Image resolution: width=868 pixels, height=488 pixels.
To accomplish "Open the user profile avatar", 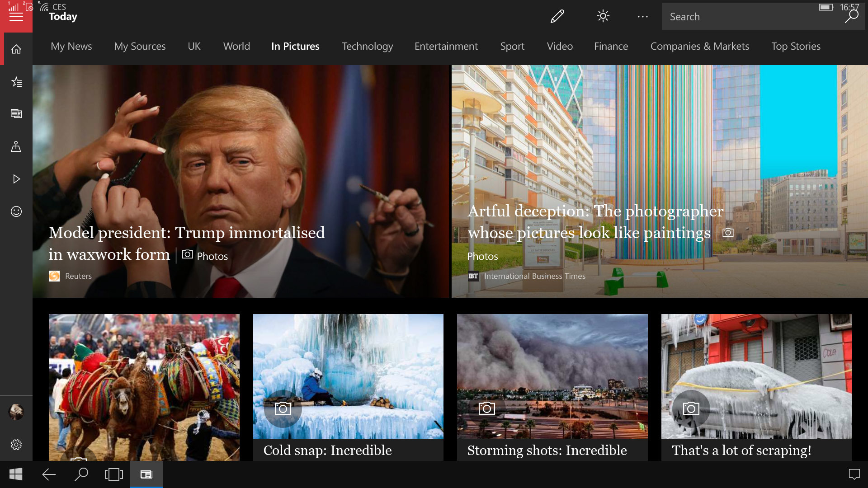I will [16, 412].
